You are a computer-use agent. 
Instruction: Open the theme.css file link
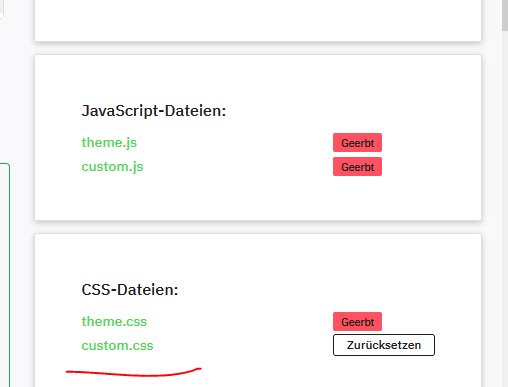(x=114, y=321)
